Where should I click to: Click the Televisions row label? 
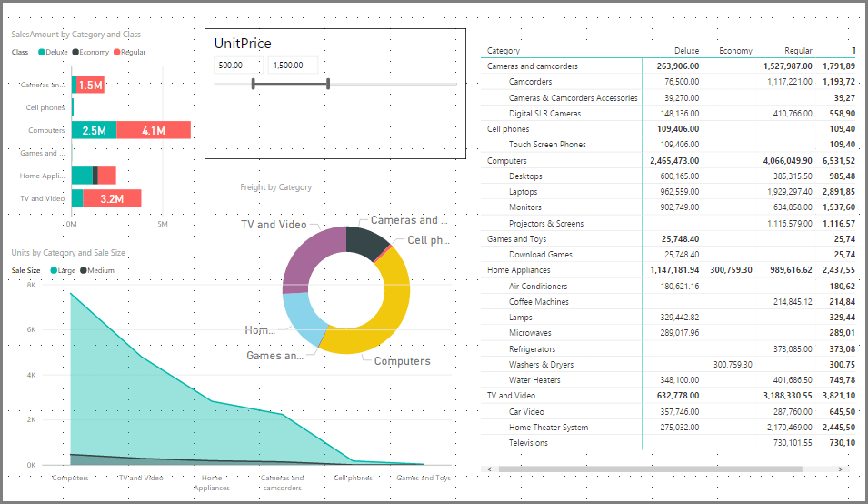[x=528, y=442]
